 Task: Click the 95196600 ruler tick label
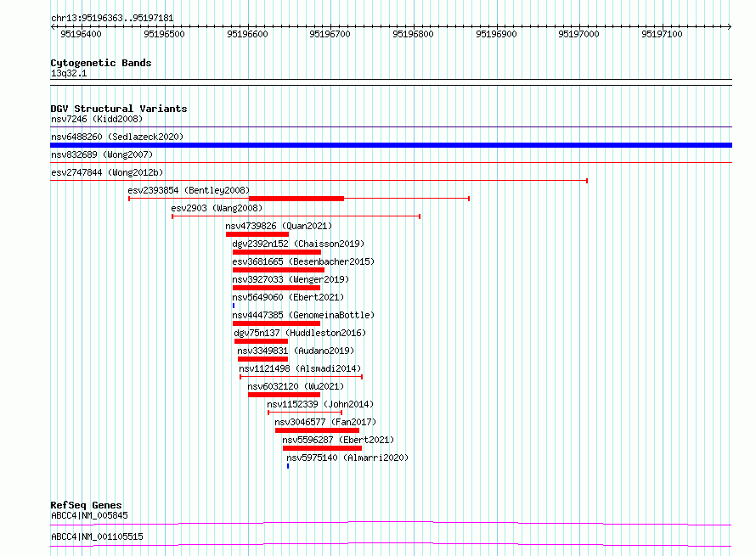click(247, 34)
